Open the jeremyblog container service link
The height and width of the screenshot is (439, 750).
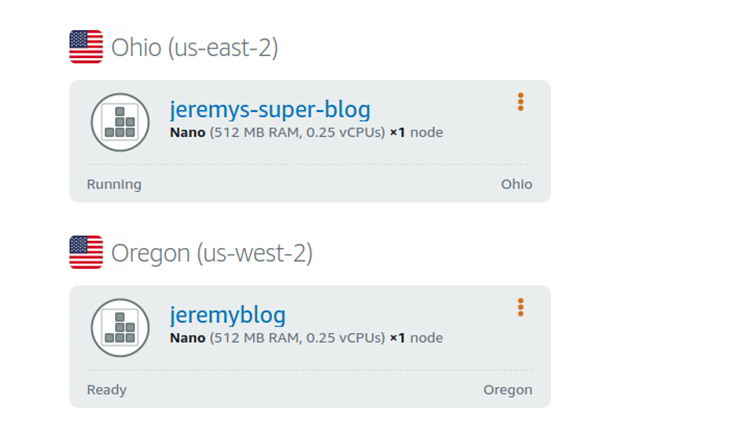click(228, 315)
